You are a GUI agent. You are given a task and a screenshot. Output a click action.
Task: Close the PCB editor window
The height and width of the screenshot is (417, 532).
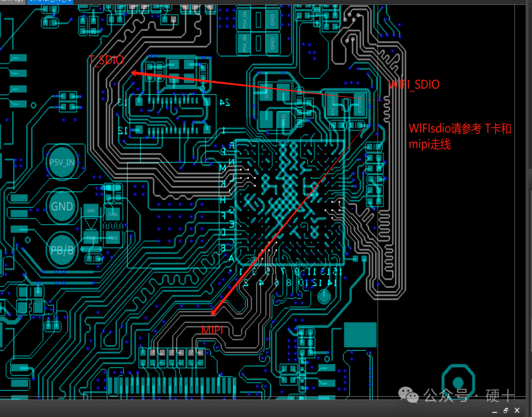click(x=517, y=411)
